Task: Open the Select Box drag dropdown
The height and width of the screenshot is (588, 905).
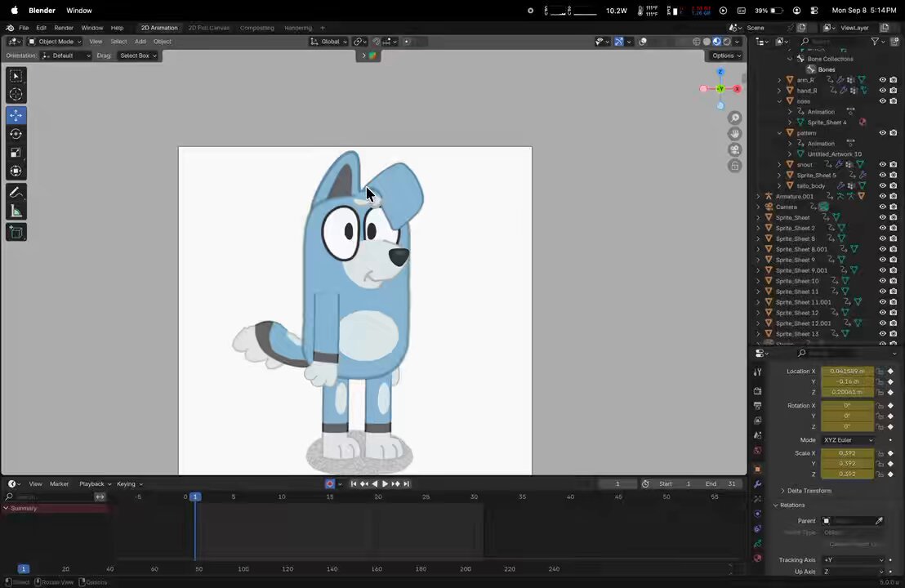Action: pos(138,56)
